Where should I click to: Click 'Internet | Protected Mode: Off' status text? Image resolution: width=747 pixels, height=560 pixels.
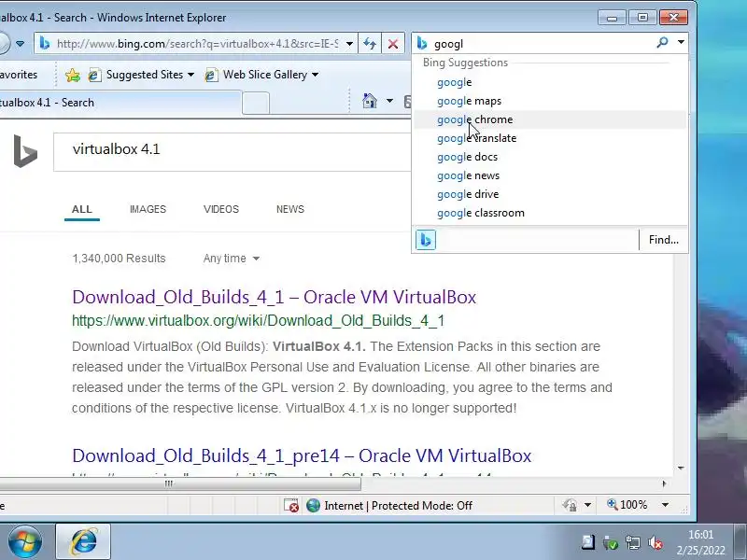click(x=399, y=506)
